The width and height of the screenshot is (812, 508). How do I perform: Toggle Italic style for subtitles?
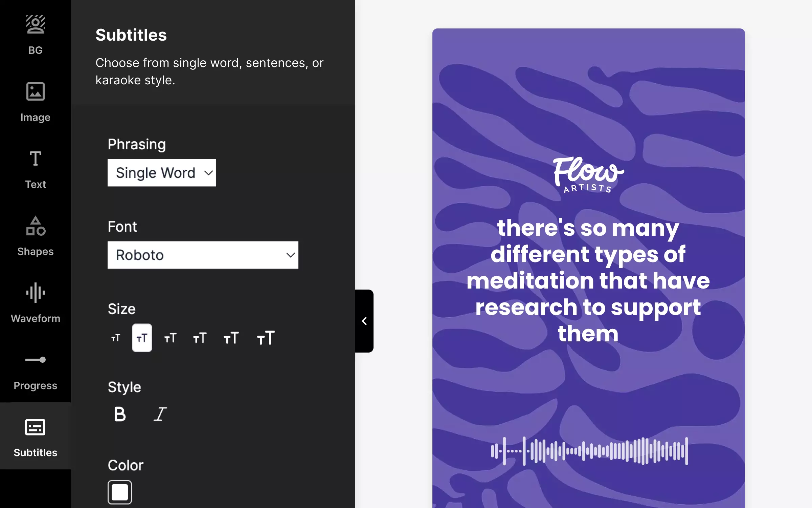160,415
